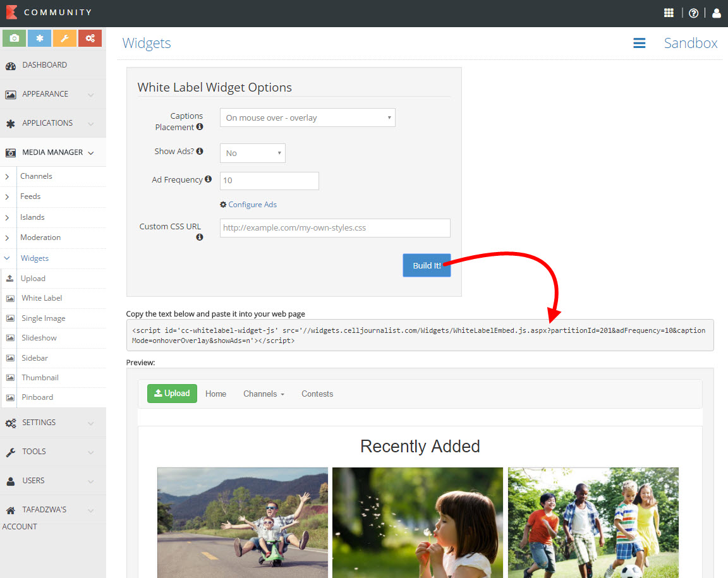The width and height of the screenshot is (728, 578).
Task: Open the Show Ads dropdown
Action: 253,154
